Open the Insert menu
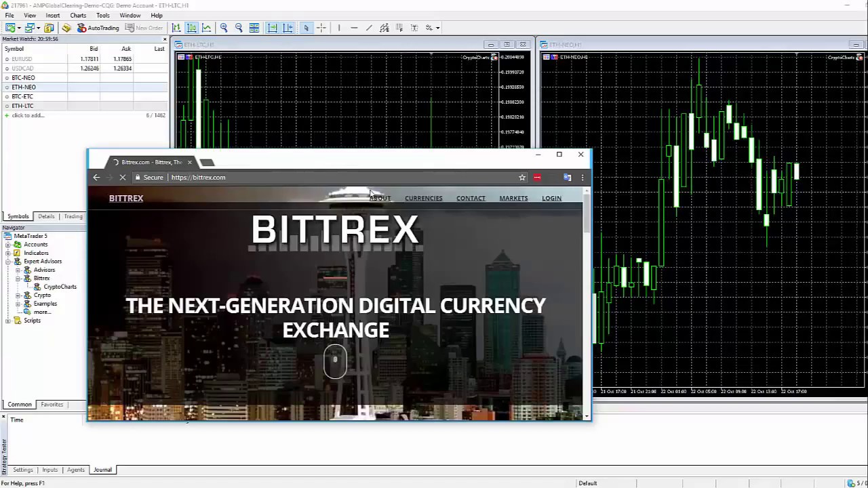 click(x=52, y=16)
